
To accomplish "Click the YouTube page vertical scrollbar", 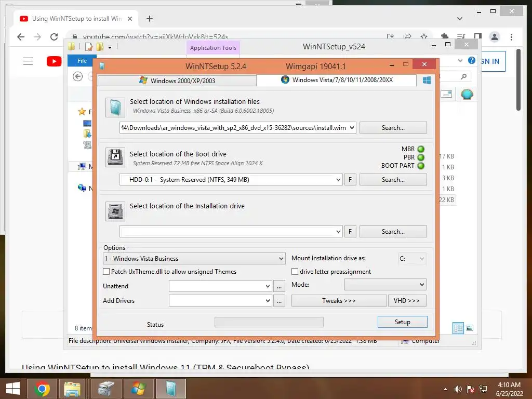I will [x=518, y=80].
